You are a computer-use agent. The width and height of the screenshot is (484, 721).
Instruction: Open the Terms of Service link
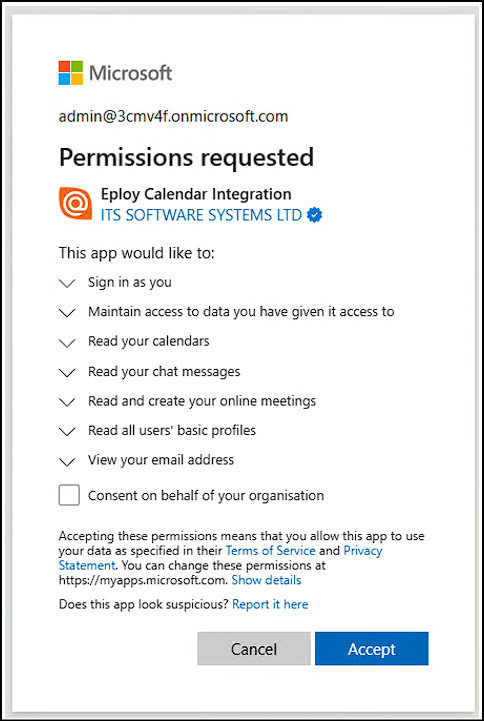coord(271,550)
